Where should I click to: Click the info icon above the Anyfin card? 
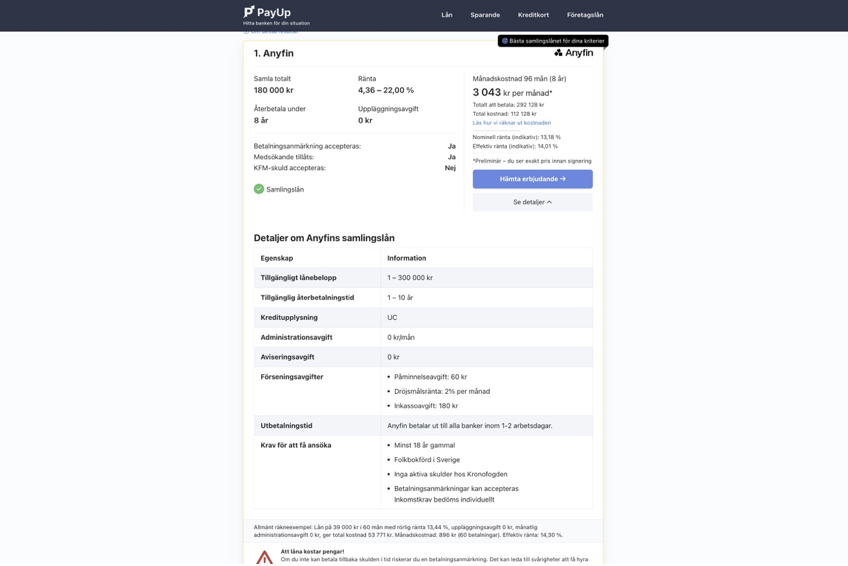tap(247, 32)
